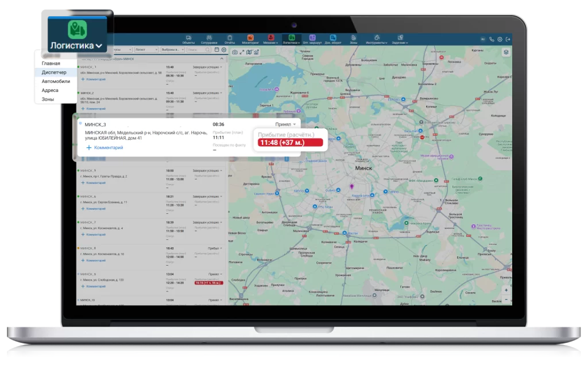Open the map layers icon
This screenshot has width=588, height=368.
pos(506,52)
